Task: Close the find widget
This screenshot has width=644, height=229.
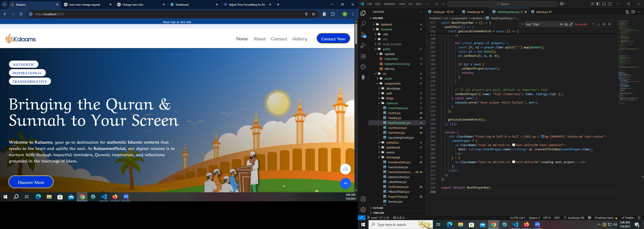Action: [610, 24]
